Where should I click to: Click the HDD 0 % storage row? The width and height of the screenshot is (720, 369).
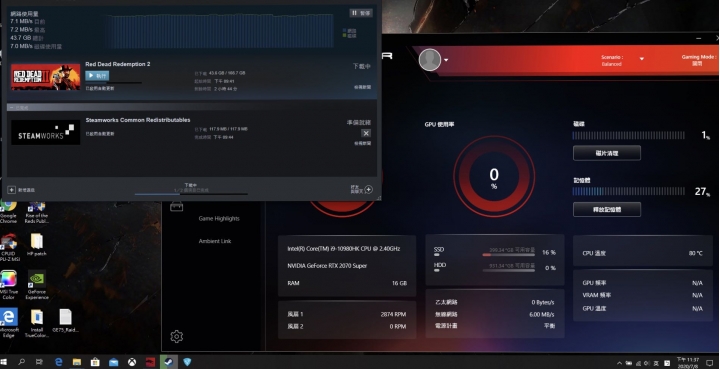(495, 267)
